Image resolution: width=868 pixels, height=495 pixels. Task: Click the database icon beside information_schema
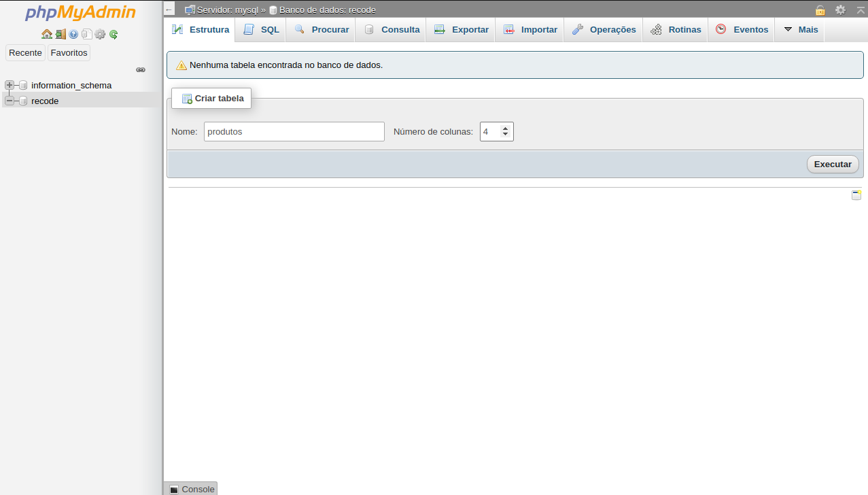coord(23,85)
